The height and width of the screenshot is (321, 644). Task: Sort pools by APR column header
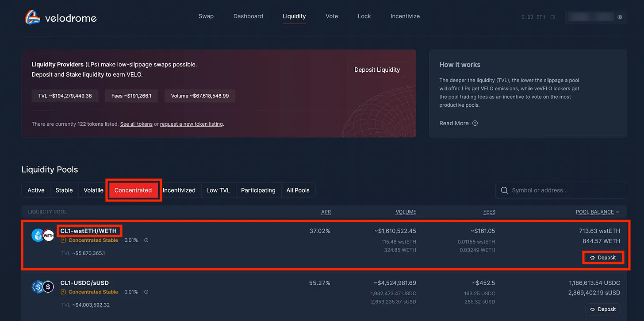[326, 212]
